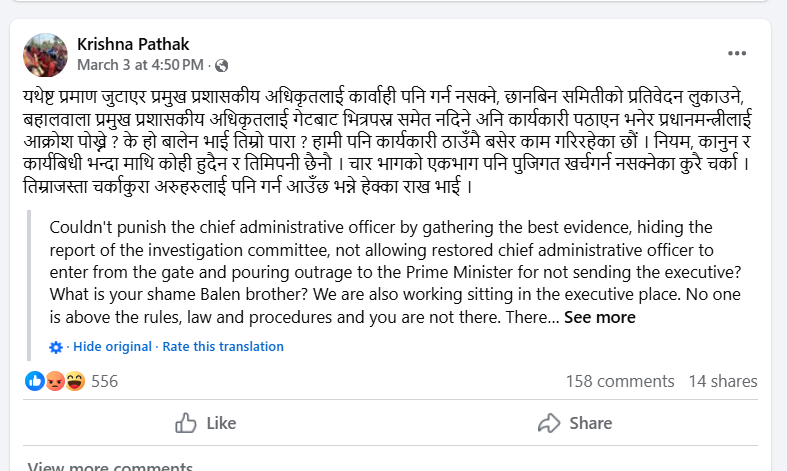The image size is (787, 471).
Task: Click the public audience globe icon
Action: (221, 66)
